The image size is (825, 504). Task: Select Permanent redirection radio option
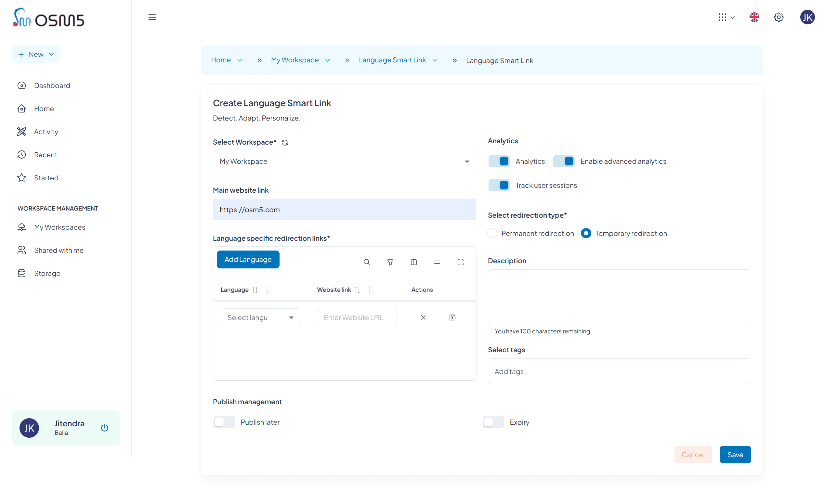pyautogui.click(x=492, y=233)
